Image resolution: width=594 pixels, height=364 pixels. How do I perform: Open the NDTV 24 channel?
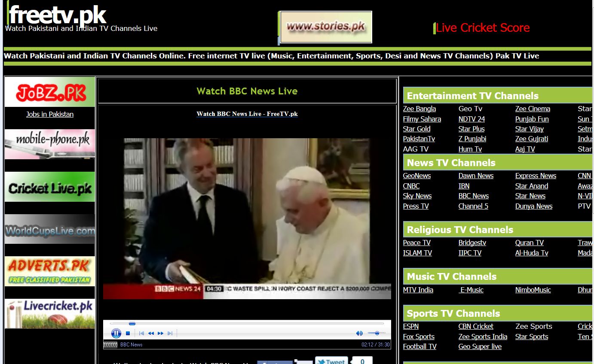point(472,119)
